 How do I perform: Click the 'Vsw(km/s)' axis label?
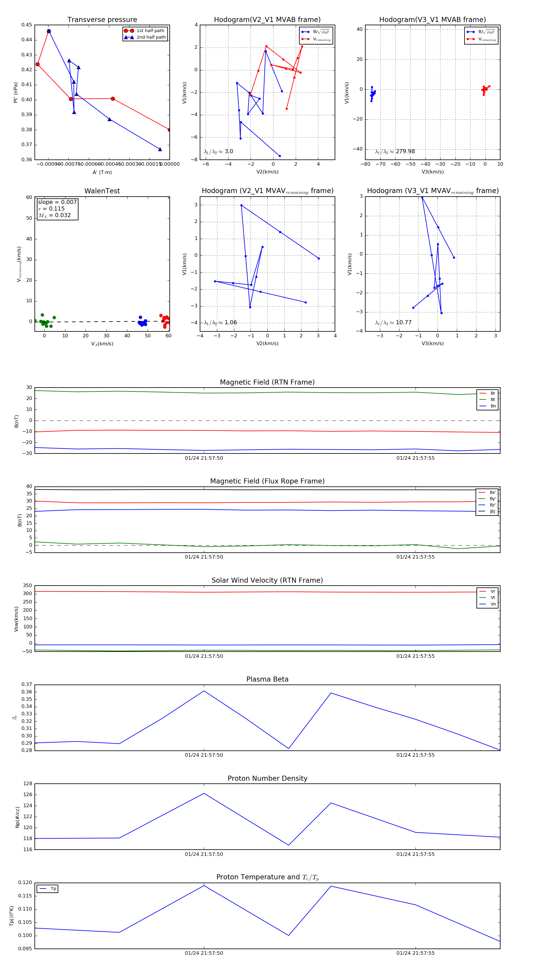click(x=16, y=619)
